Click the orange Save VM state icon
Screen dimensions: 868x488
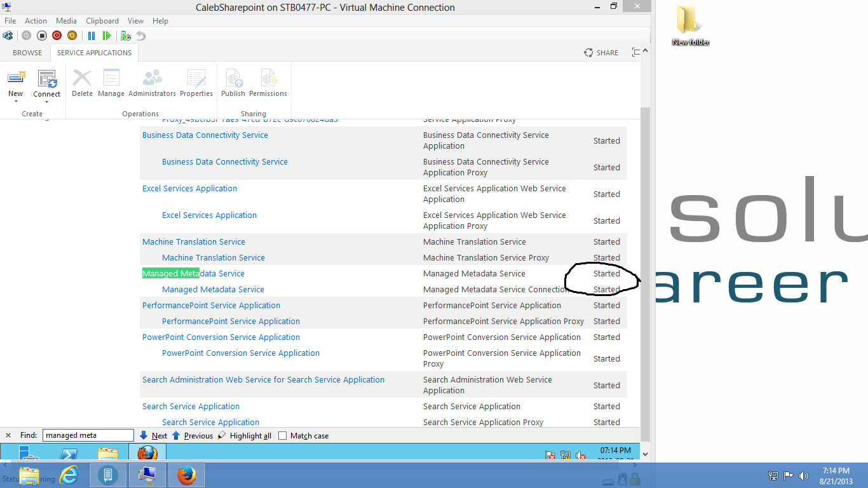(72, 36)
